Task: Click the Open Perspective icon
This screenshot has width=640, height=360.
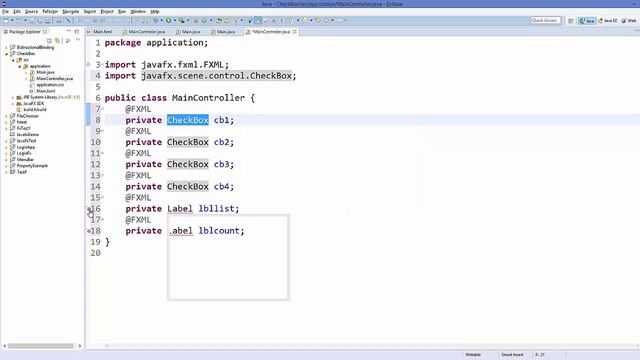Action: pyautogui.click(x=571, y=20)
